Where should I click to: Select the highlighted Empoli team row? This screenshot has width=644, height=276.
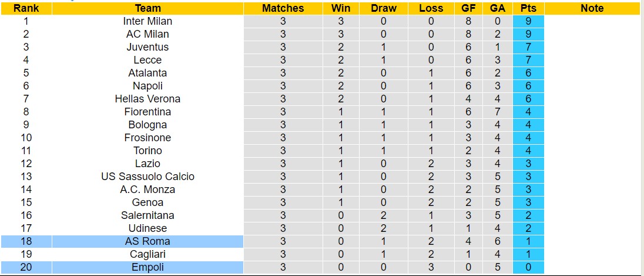click(147, 267)
